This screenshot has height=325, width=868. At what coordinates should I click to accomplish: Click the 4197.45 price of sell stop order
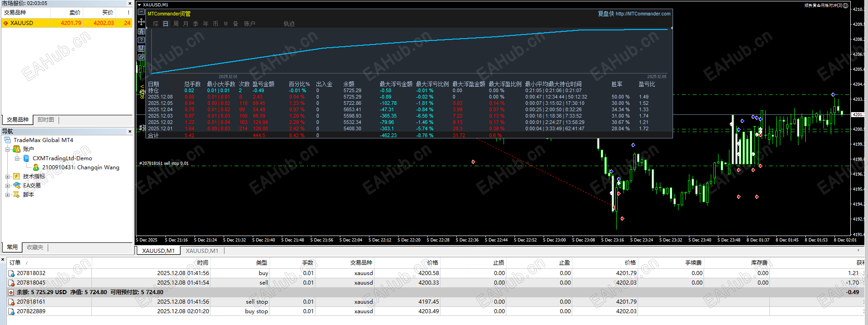429,302
